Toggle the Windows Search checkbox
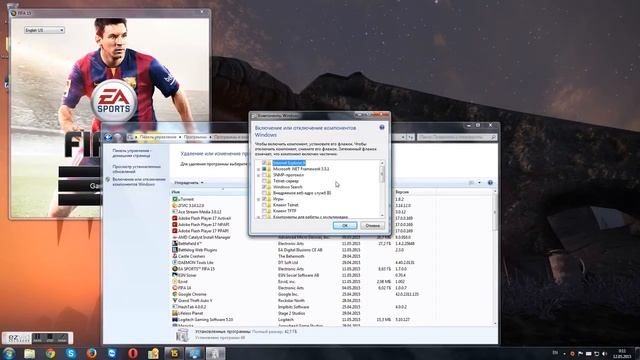The image size is (640, 360). pos(264,187)
